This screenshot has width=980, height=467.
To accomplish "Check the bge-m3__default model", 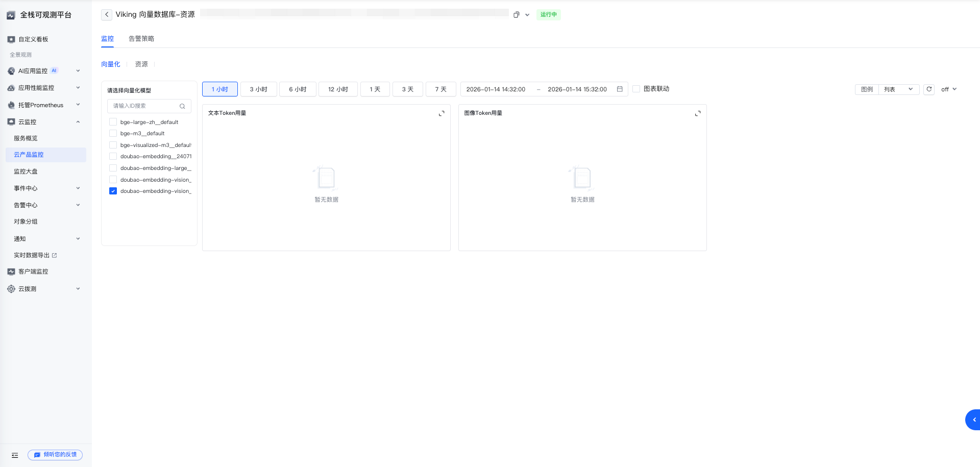I will (x=113, y=133).
